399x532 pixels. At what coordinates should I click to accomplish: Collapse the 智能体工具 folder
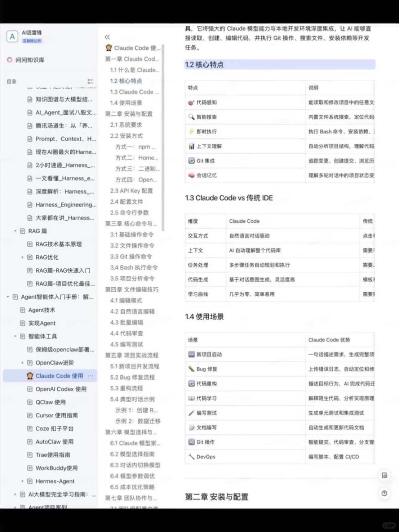click(15, 336)
